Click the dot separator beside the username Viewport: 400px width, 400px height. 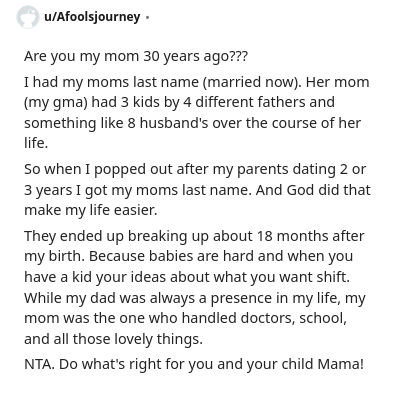click(x=147, y=17)
